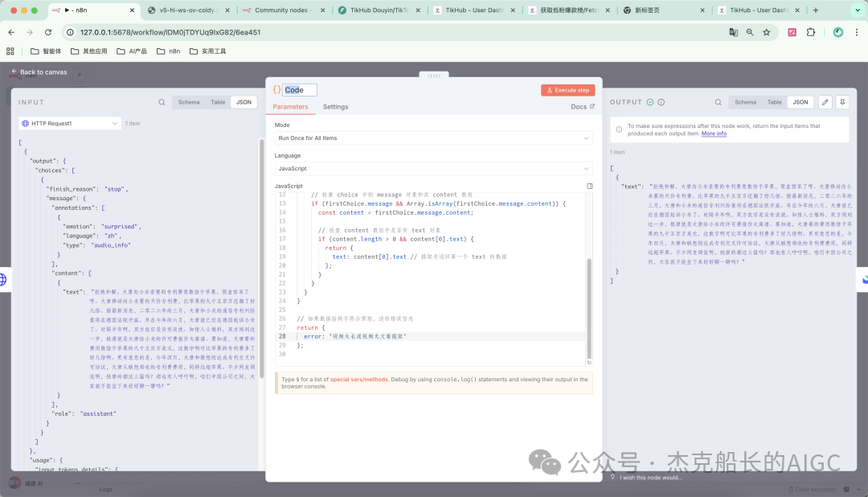Open the n8n bookmark folder
The width and height of the screenshot is (868, 497).
tap(169, 51)
